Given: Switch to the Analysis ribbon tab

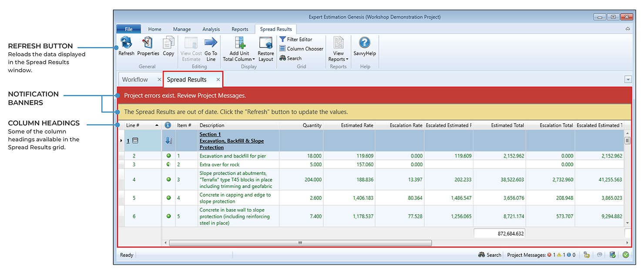Looking at the screenshot, I should [x=211, y=29].
